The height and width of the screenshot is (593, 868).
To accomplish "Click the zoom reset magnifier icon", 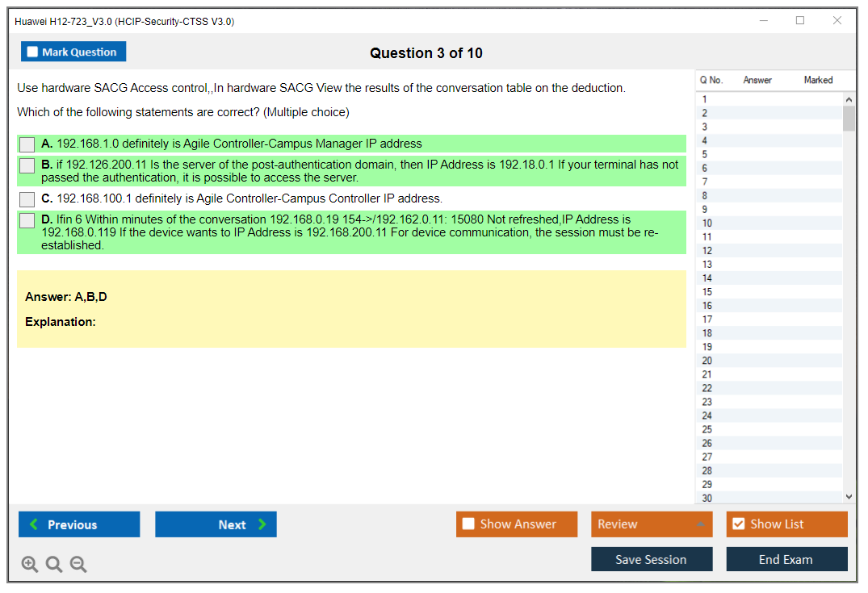I will (x=54, y=565).
